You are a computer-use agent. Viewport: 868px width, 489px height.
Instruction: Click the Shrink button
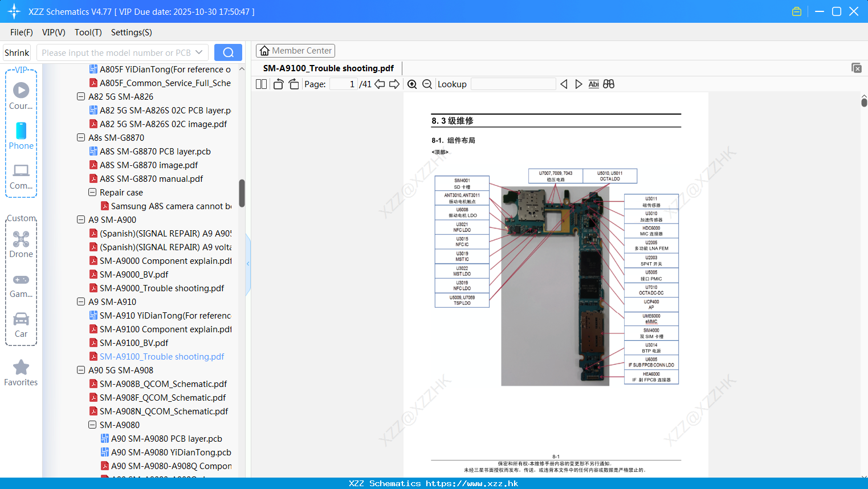(17, 52)
